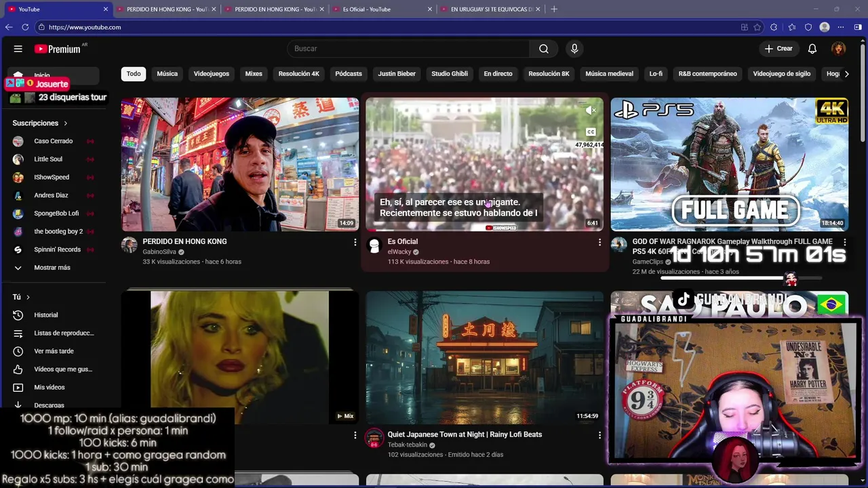
Task: Open the browser extensions puzzle icon
Action: pos(774,27)
